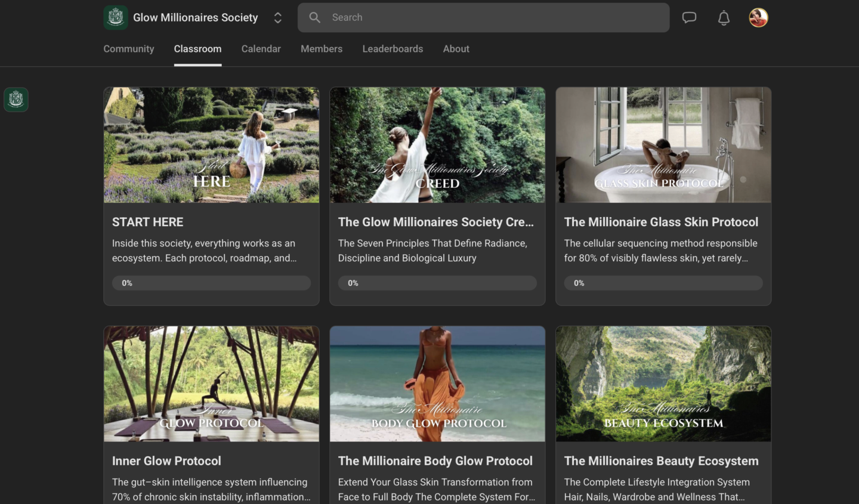Switch to the Community tab

(x=129, y=49)
